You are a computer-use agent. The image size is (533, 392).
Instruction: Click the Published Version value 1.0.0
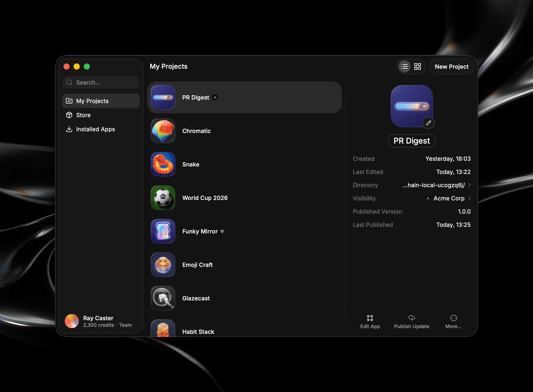(464, 211)
